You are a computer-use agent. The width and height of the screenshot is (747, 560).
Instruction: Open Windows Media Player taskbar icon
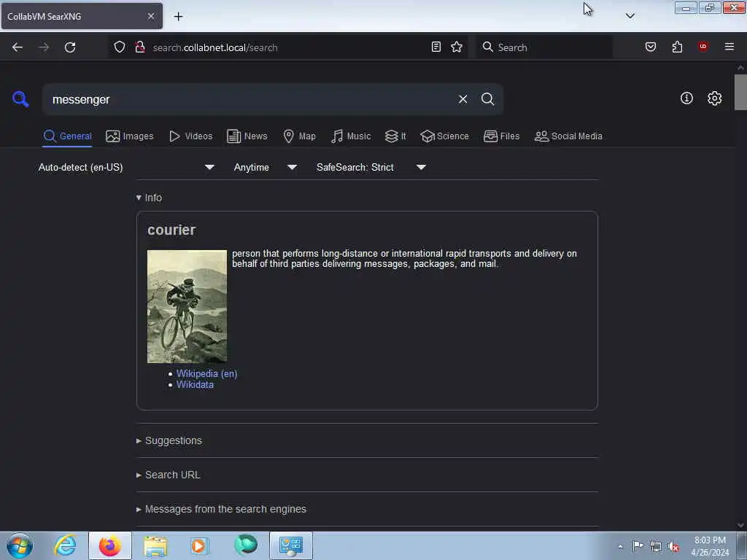click(199, 545)
